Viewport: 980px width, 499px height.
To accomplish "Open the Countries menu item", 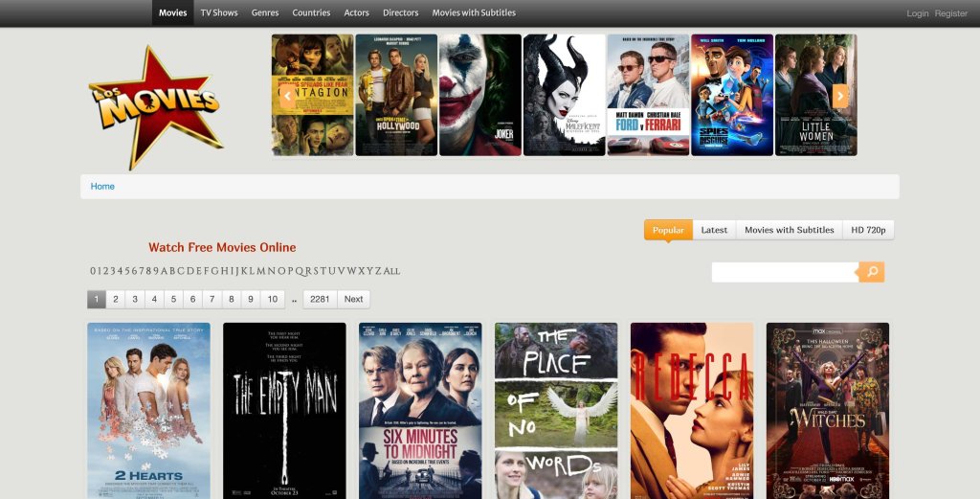I will [x=311, y=12].
